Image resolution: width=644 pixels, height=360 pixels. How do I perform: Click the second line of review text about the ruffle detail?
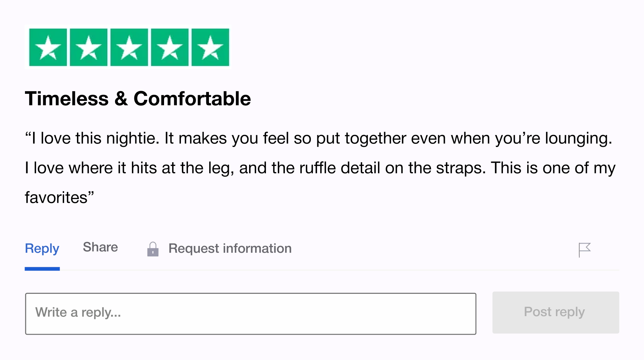[320, 168]
